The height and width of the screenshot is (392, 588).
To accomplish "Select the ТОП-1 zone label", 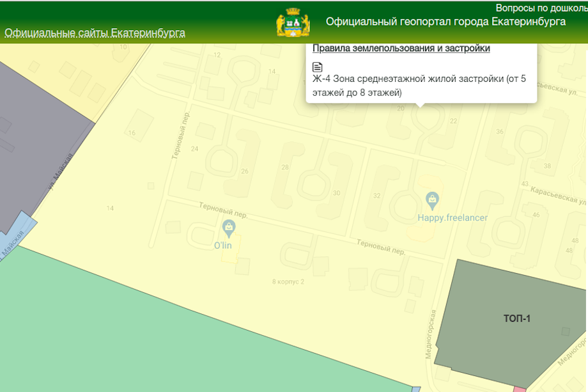I will (x=516, y=318).
